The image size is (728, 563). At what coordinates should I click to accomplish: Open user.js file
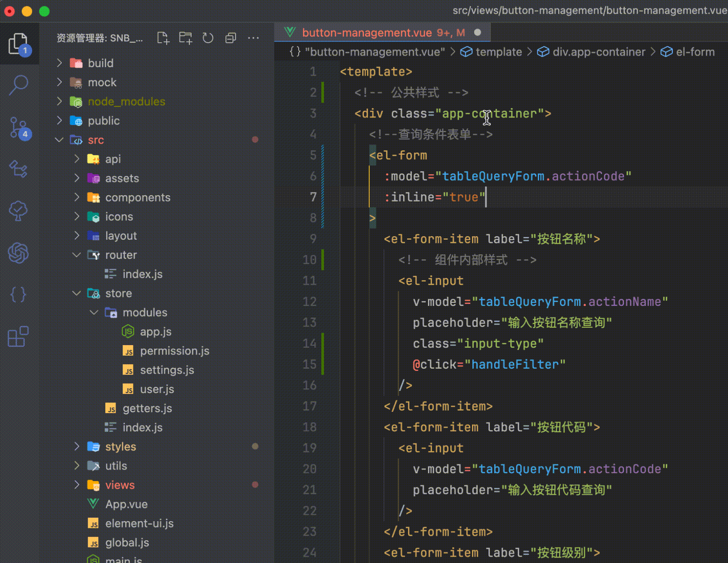pos(157,389)
